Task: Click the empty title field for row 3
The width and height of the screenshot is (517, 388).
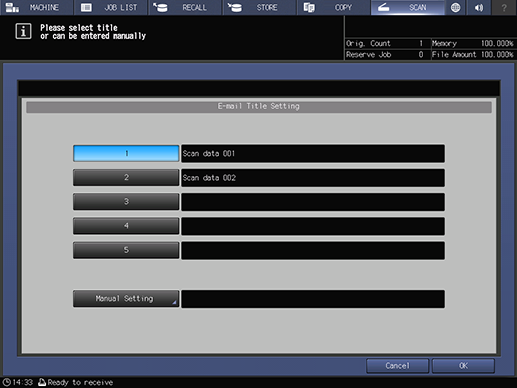Action: click(313, 202)
